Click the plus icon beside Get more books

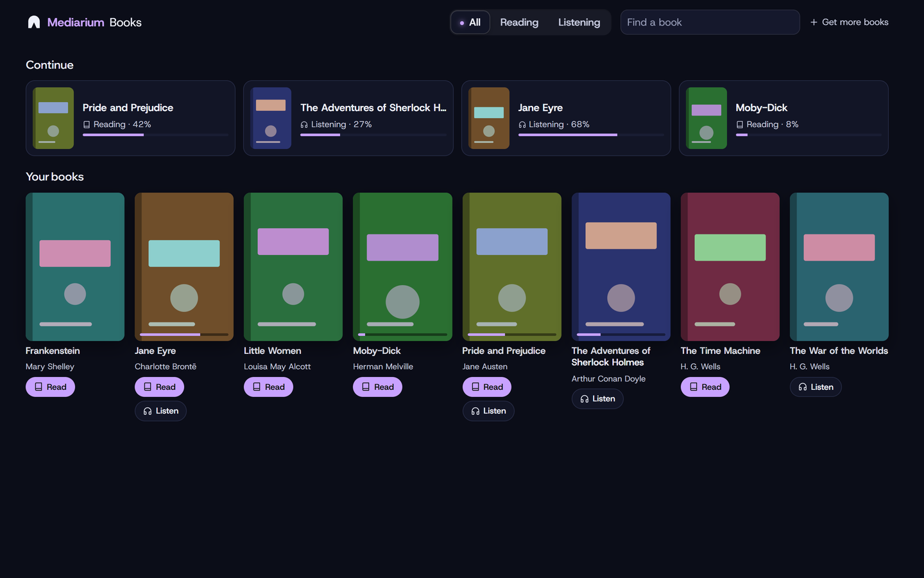[814, 22]
